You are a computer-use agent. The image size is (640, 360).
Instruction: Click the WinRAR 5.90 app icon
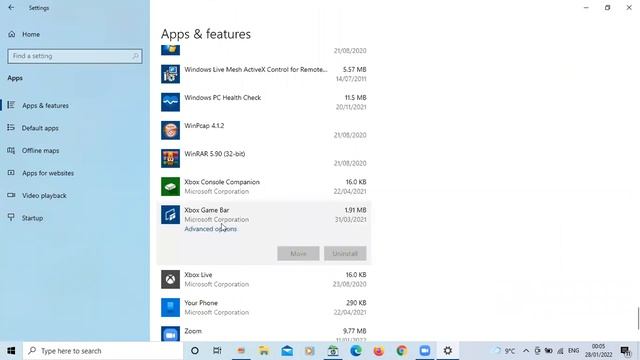[170, 158]
